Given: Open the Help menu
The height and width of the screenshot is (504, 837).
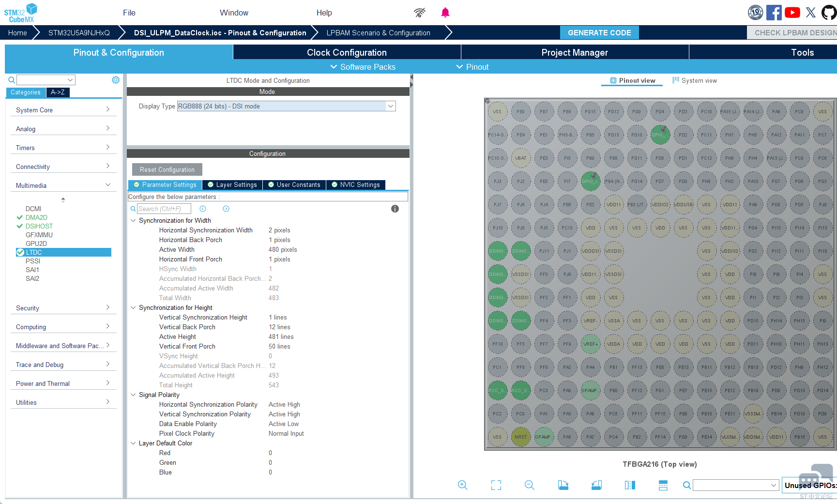Looking at the screenshot, I should tap(324, 13).
